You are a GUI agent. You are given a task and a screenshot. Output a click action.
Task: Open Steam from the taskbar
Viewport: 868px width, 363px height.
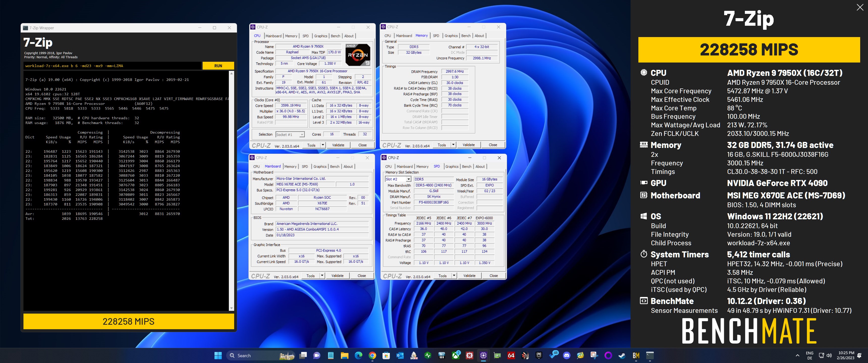622,355
